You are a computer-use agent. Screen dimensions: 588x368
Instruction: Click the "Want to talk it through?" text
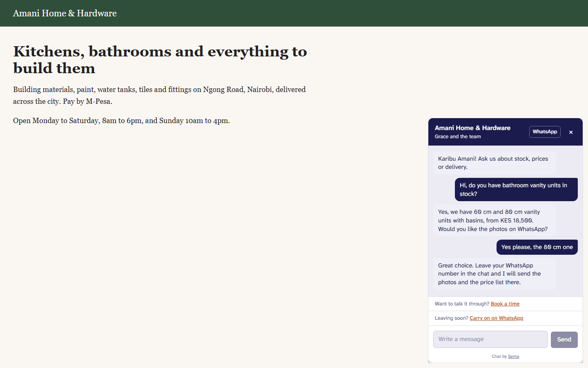point(462,304)
